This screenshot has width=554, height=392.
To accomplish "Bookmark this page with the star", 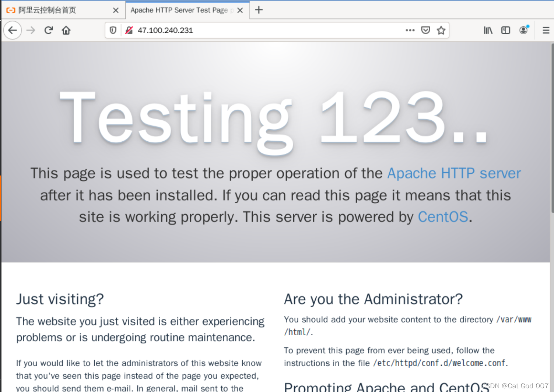I will (x=441, y=30).
